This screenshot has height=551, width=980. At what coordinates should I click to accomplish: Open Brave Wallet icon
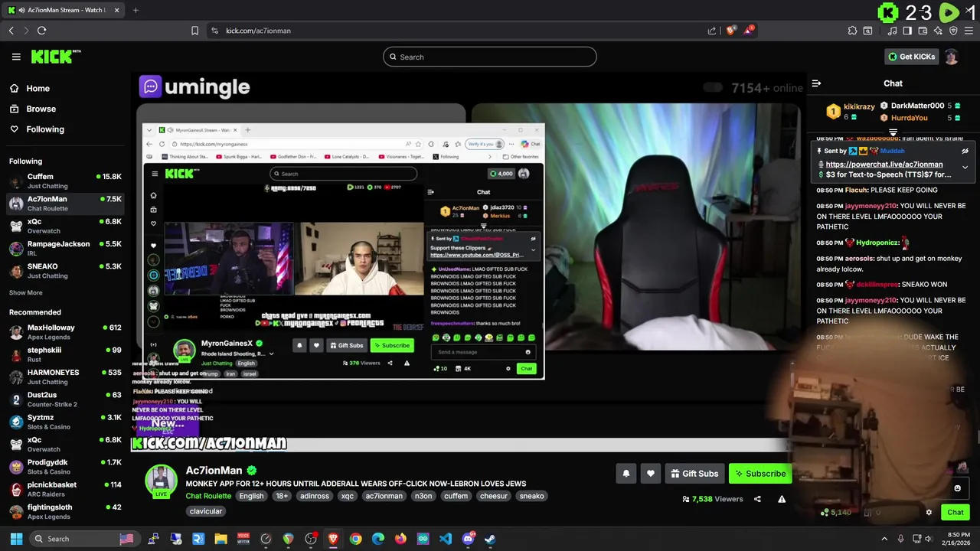point(923,31)
